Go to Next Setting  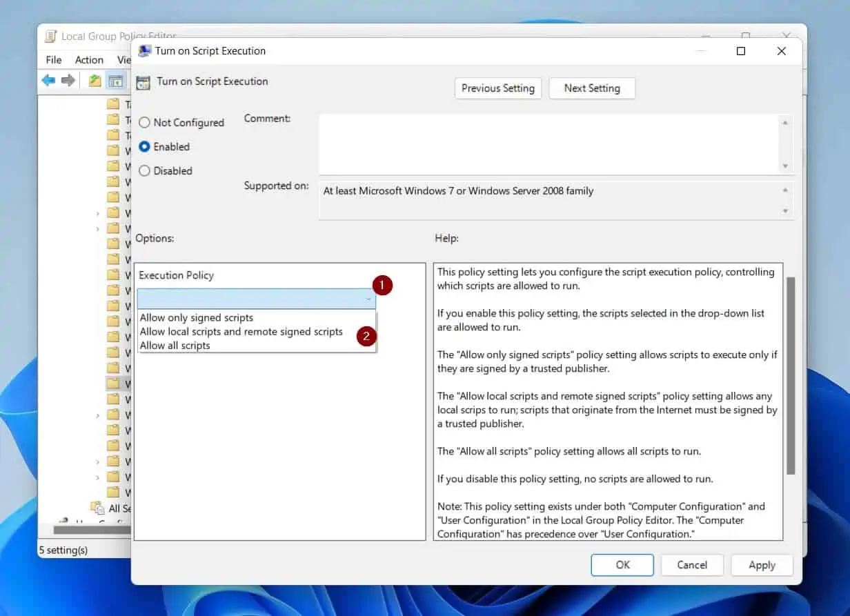[592, 88]
